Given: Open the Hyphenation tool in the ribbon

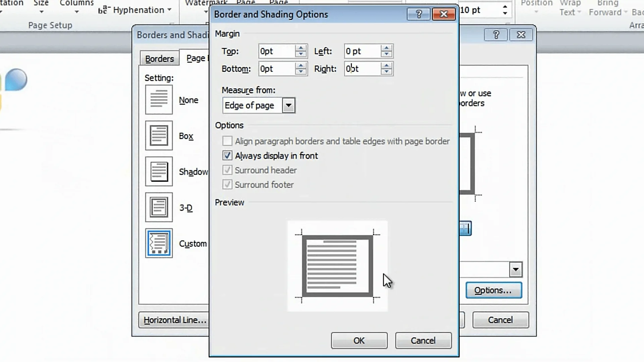Looking at the screenshot, I should [134, 10].
